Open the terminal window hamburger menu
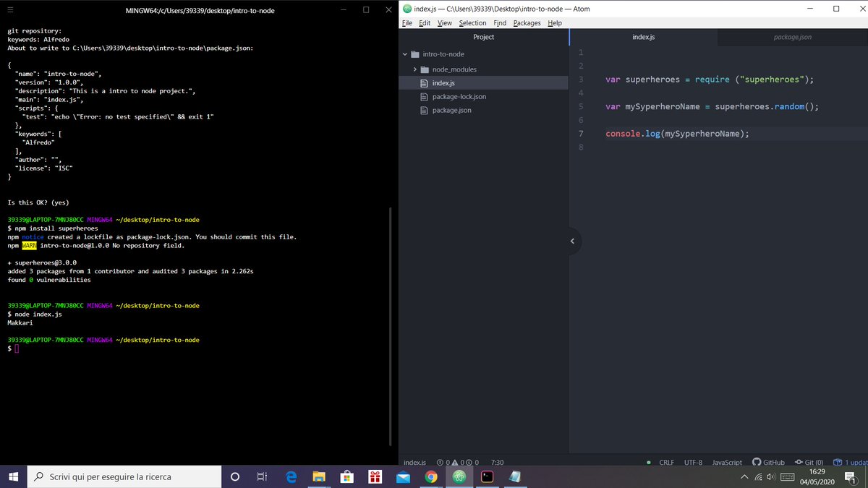Viewport: 868px width, 488px height. pyautogui.click(x=10, y=10)
